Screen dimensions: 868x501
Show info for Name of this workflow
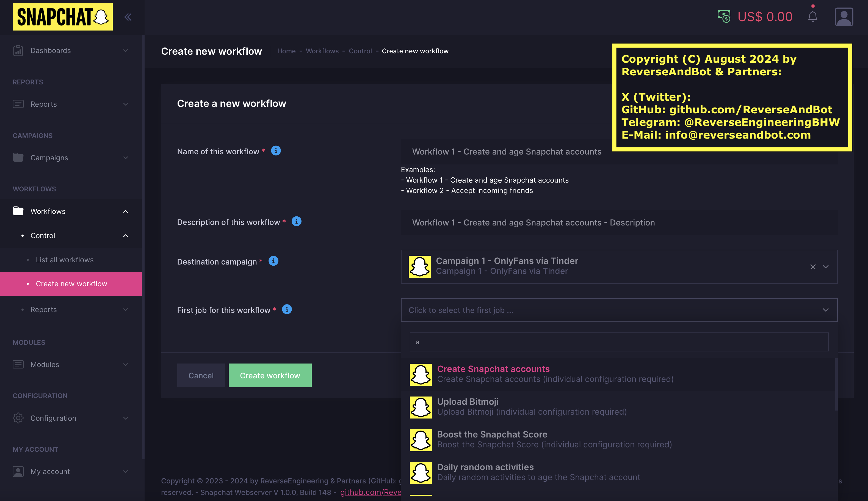tap(276, 151)
